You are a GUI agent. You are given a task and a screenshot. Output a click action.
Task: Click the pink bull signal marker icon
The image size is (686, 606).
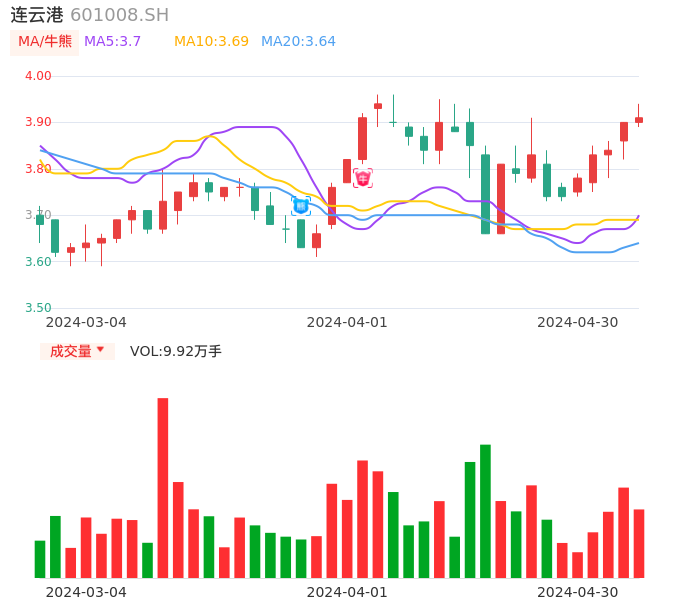pyautogui.click(x=362, y=178)
